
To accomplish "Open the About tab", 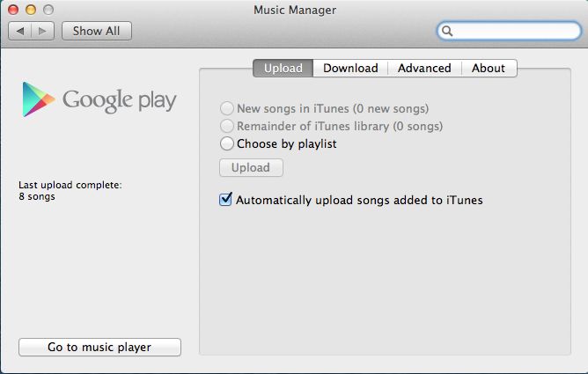I will (489, 69).
